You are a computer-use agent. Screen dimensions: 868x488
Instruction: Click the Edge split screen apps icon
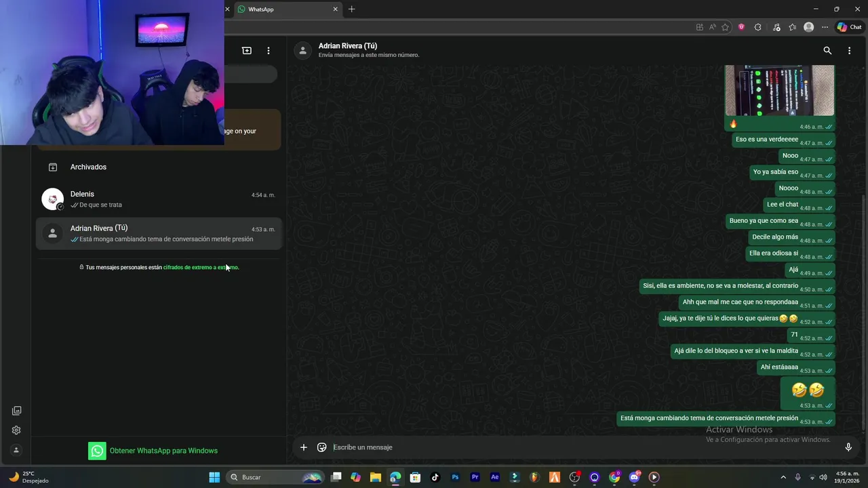tap(700, 27)
